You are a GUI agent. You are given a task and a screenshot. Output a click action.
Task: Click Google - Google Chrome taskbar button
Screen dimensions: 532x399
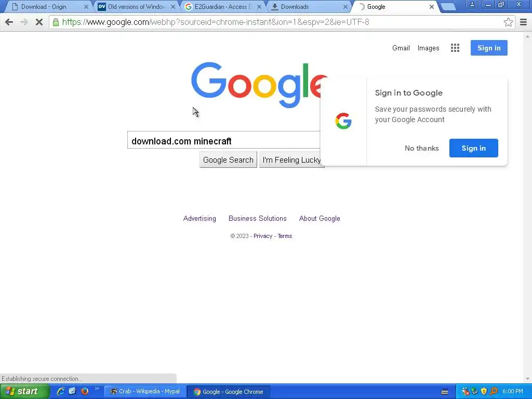(229, 392)
